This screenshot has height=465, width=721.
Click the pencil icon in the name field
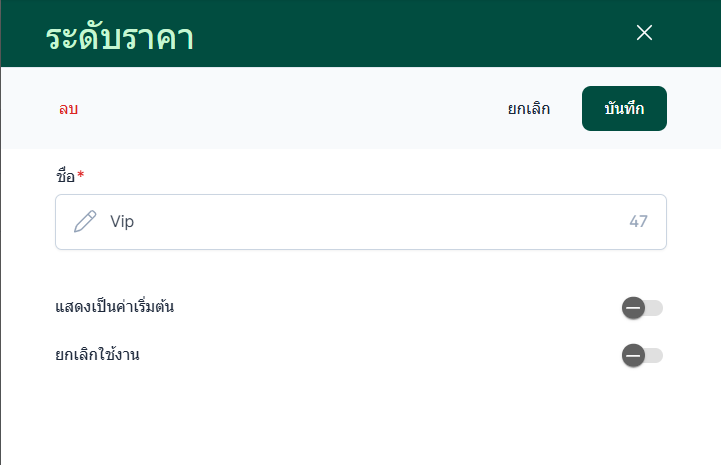[85, 221]
